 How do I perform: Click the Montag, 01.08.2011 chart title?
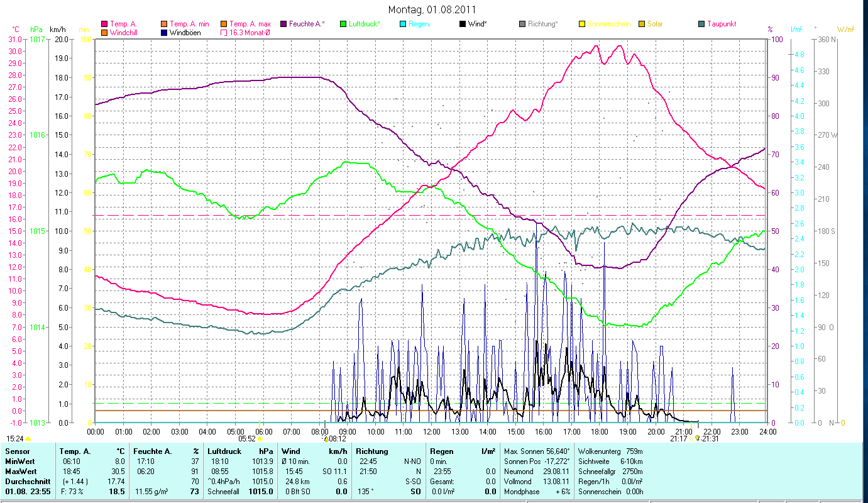(432, 9)
